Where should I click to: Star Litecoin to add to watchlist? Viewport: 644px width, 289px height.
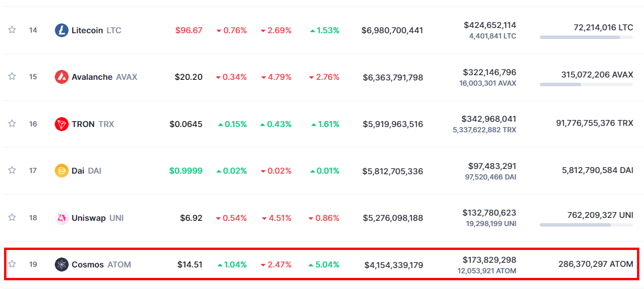coord(12,30)
